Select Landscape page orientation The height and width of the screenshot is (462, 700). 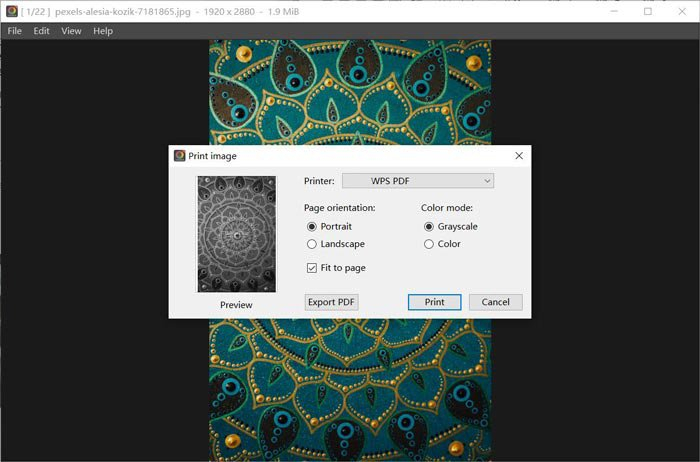coord(312,244)
